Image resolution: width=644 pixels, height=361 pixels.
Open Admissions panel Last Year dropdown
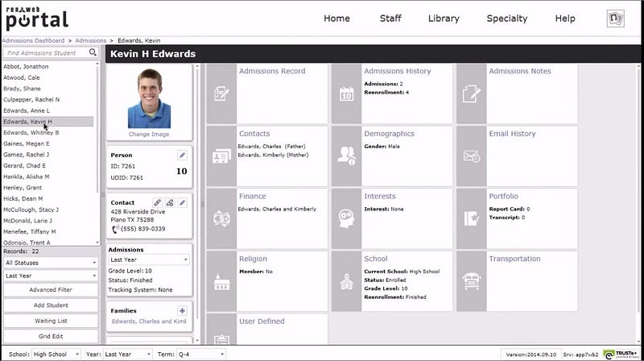click(149, 259)
